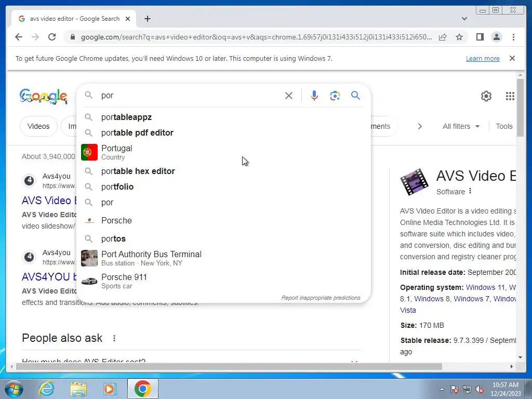The height and width of the screenshot is (399, 532).
Task: Go back with the browser back arrow
Action: coord(19,37)
